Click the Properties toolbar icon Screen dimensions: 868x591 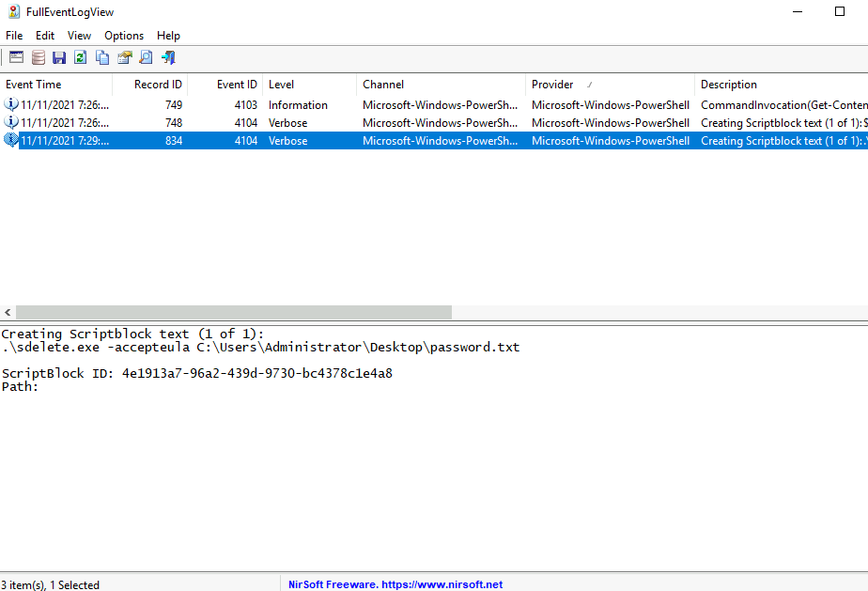coord(124,58)
